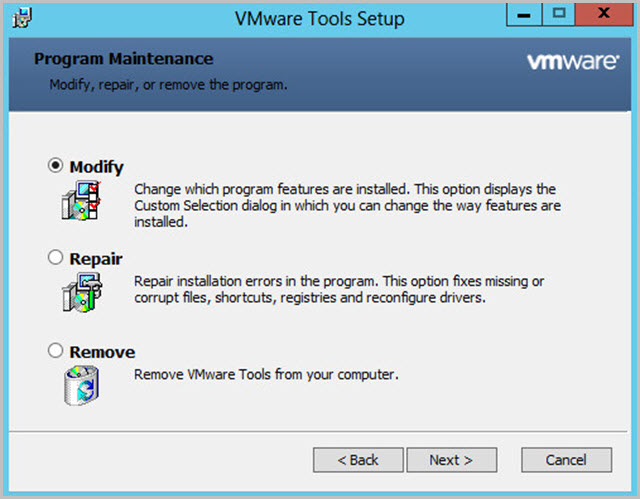Minimize the VMware Tools Setup window
This screenshot has height=499, width=640.
524,15
